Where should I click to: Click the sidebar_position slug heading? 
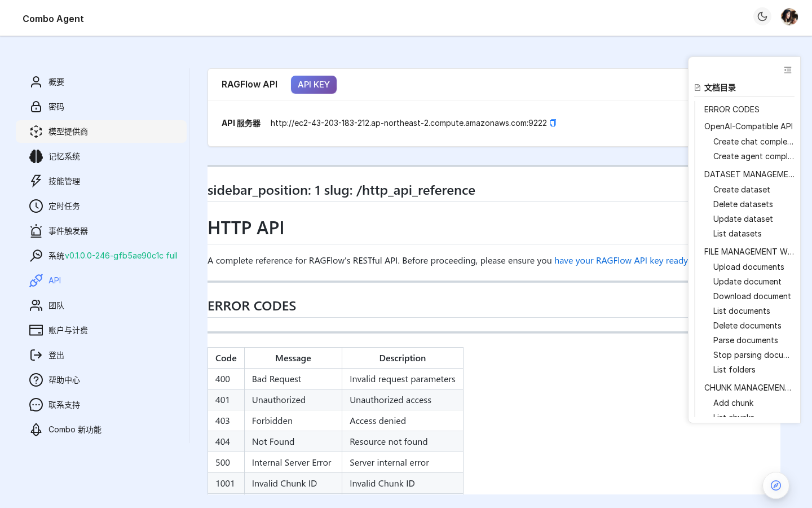click(x=341, y=190)
